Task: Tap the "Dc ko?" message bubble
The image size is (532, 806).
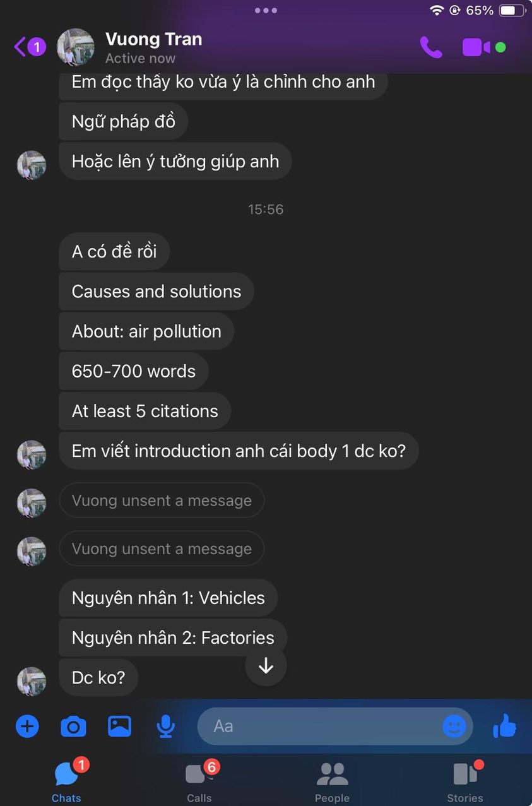Action: pyautogui.click(x=98, y=678)
